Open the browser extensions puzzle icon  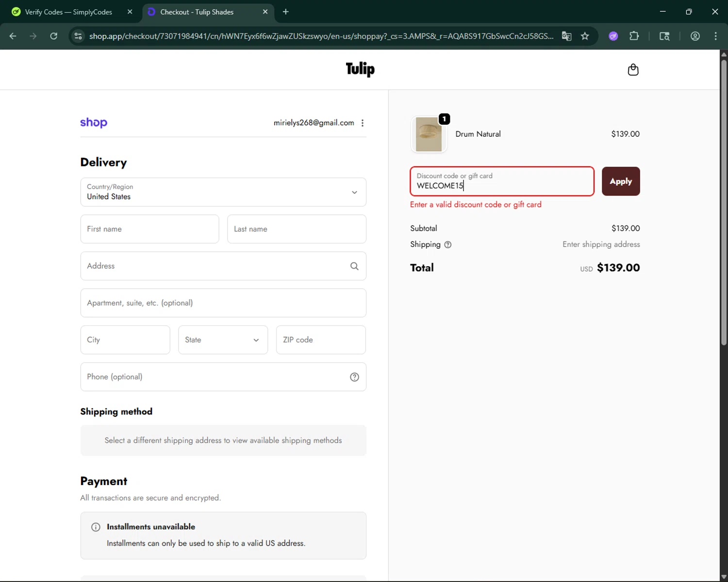tap(634, 36)
